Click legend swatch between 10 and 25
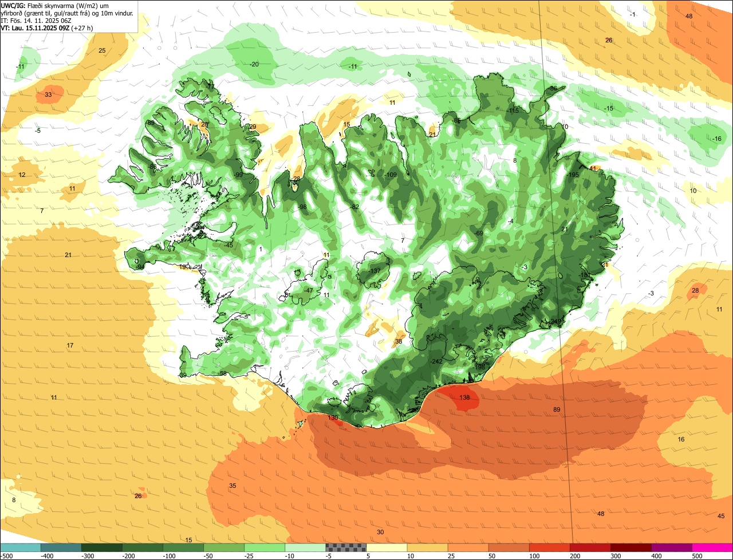This screenshot has width=733, height=560. pyautogui.click(x=427, y=547)
